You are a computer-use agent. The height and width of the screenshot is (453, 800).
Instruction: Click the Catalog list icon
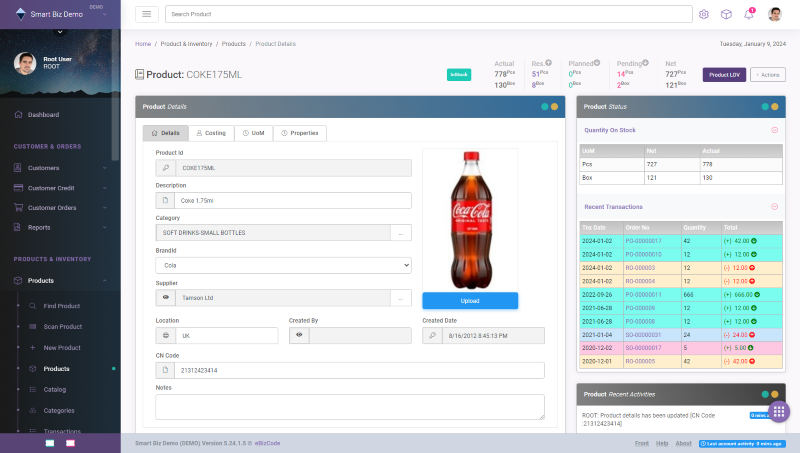(x=33, y=389)
